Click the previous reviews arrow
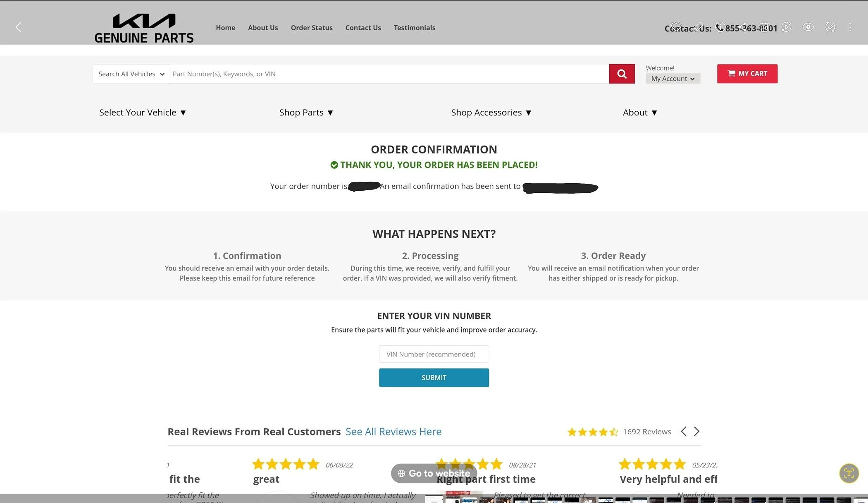This screenshot has width=868, height=503. (684, 431)
